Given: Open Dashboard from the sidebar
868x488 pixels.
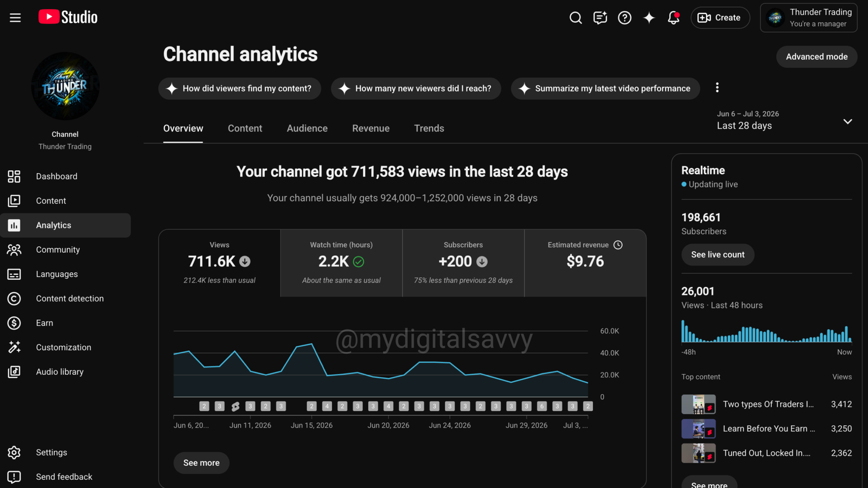Looking at the screenshot, I should (x=65, y=176).
